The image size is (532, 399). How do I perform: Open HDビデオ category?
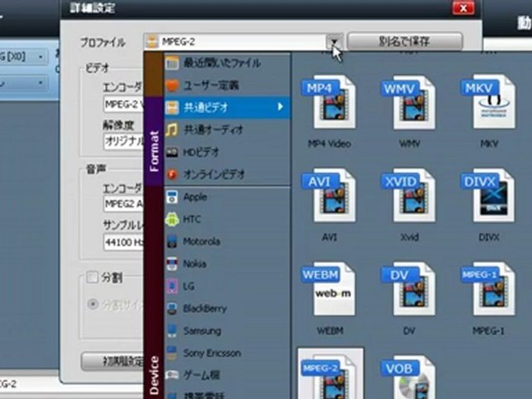[x=227, y=152]
